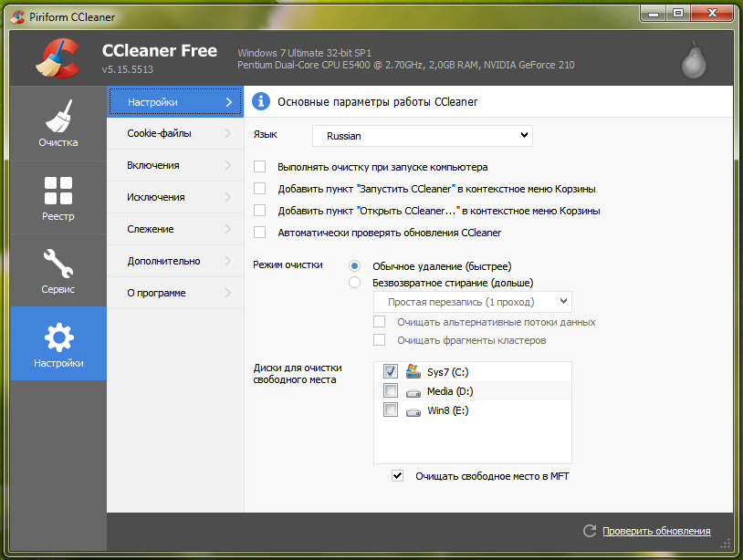Click the Piriform CCleaner title bar icon
This screenshot has width=743, height=560.
click(x=18, y=17)
